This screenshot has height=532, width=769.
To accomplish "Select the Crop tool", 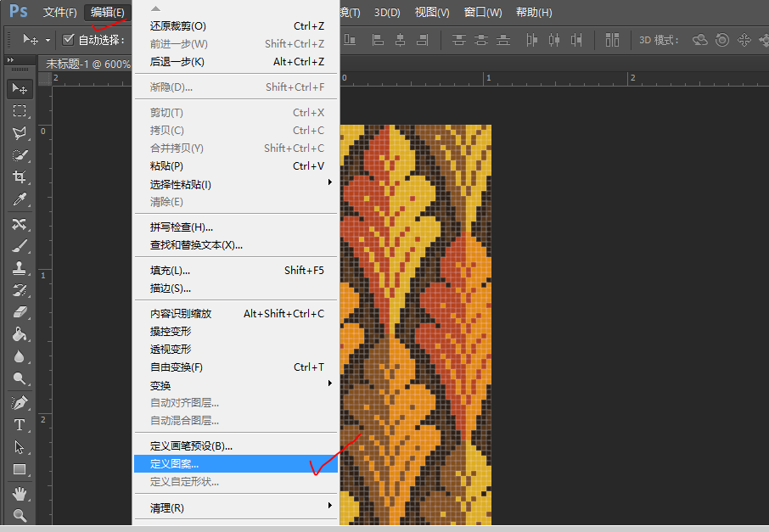I will (20, 177).
